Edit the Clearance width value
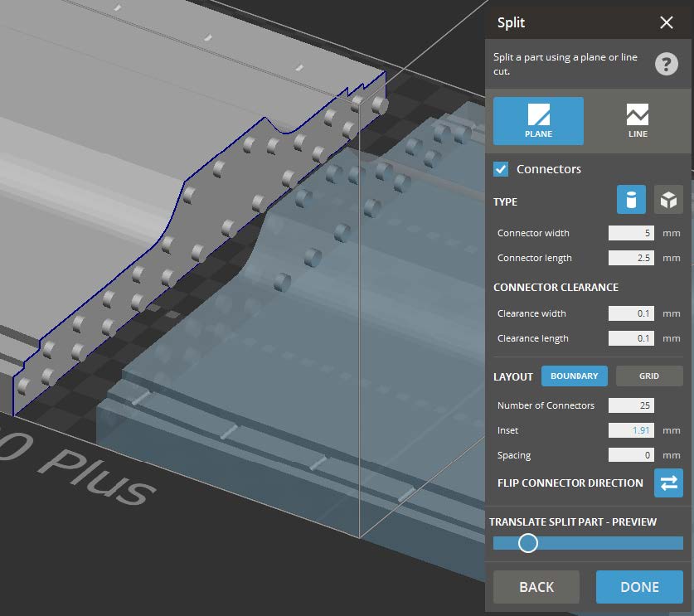This screenshot has height=616, width=694. click(630, 313)
